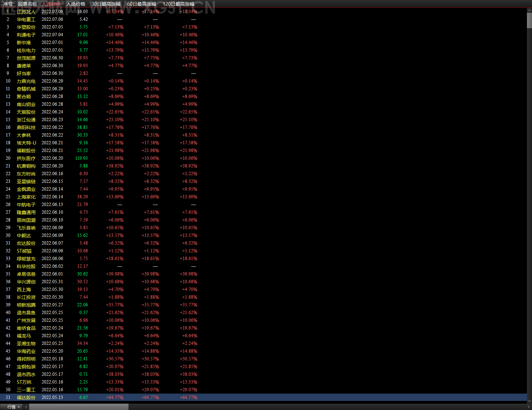Viewport: 532px width, 410px height.
Task: Select stock 亚星锚链
Action: point(26,182)
